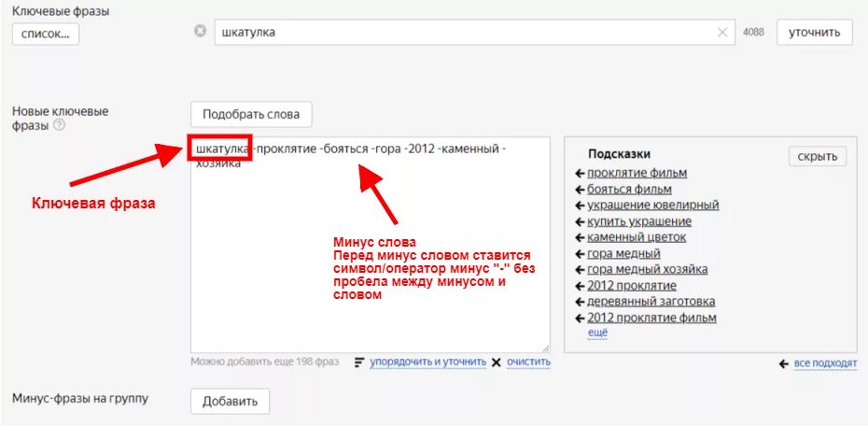This screenshot has width=868, height=426.
Task: Add the hint деревянный заготовка
Action: pyautogui.click(x=651, y=302)
